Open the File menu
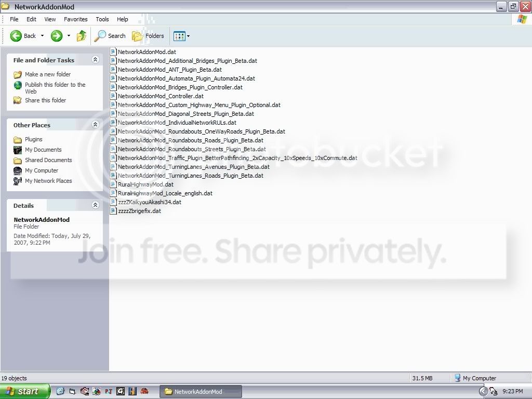The height and width of the screenshot is (399, 532). [14, 19]
